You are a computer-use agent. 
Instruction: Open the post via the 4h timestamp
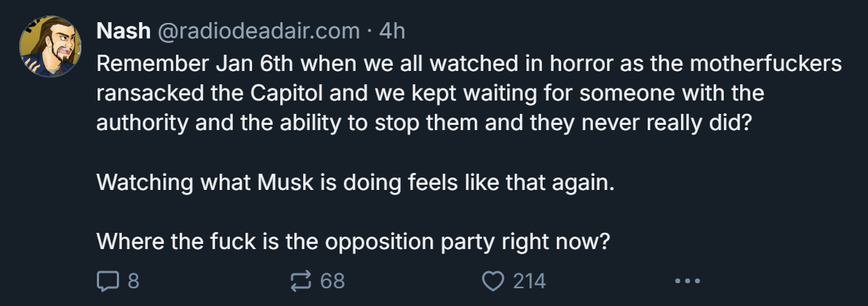click(392, 31)
